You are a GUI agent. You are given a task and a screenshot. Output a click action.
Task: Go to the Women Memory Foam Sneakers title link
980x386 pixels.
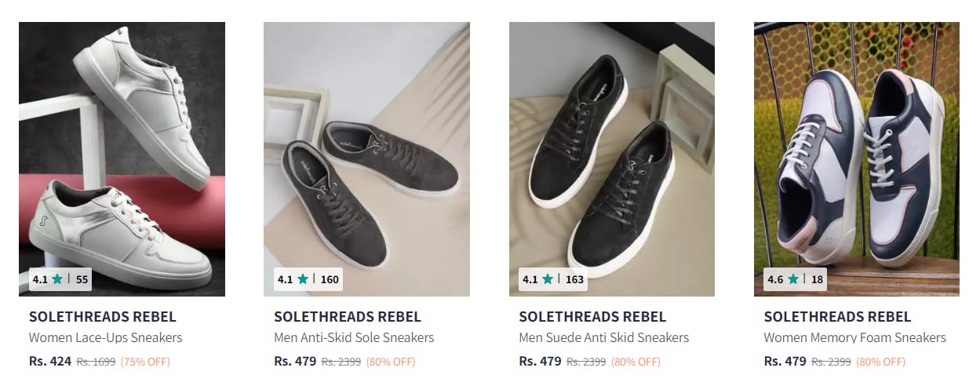tap(854, 338)
